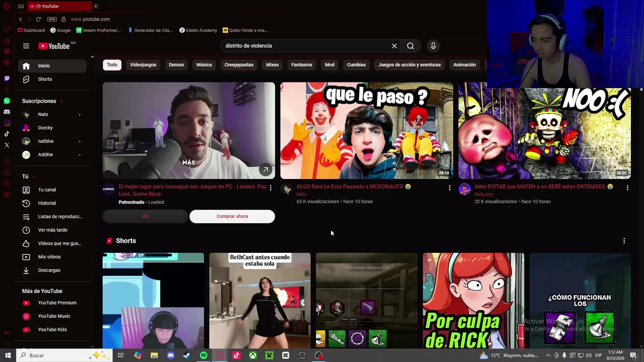
Task: Open Ver más tarde in the sidebar
Action: 52,230
